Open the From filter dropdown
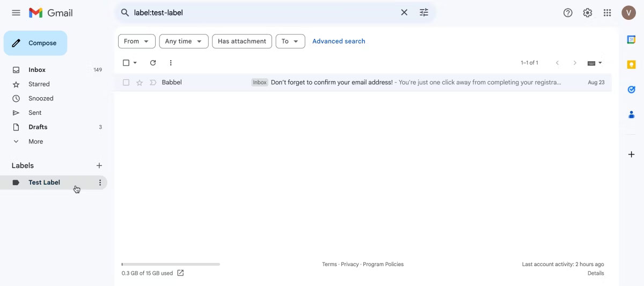 [136, 41]
